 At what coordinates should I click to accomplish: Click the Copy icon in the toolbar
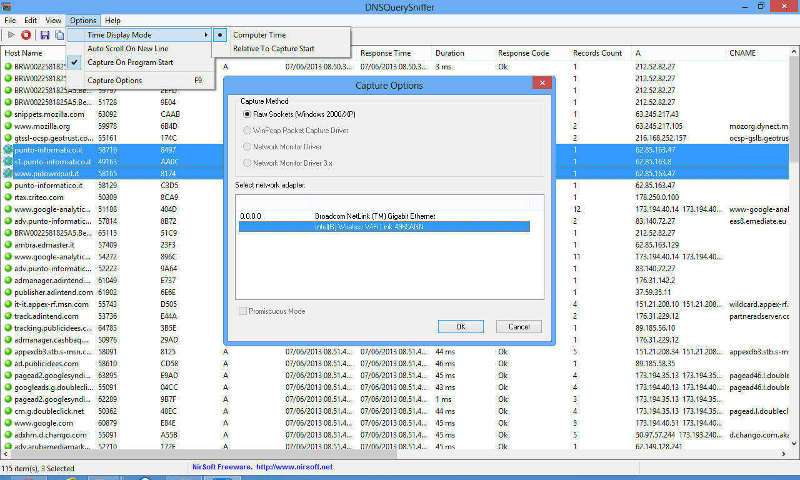(x=60, y=35)
